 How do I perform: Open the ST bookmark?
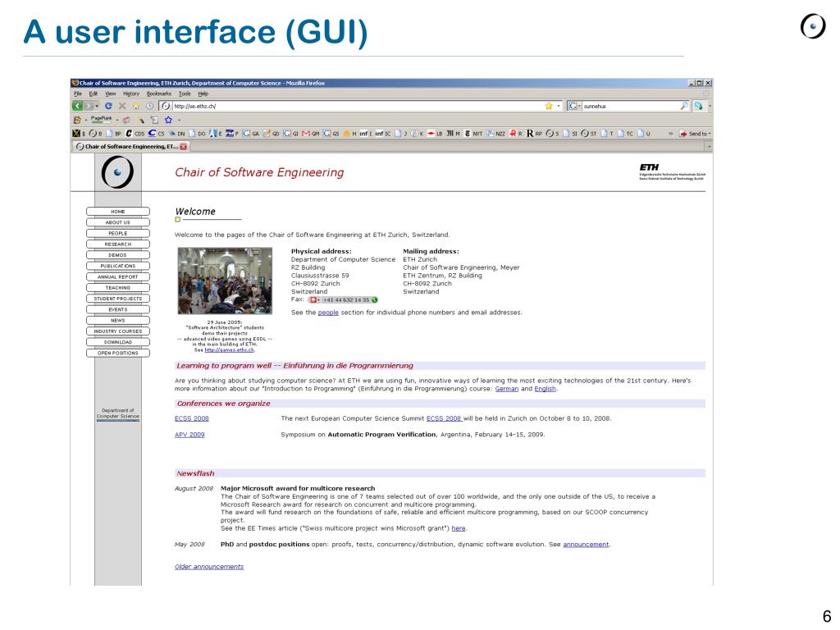pos(589,134)
